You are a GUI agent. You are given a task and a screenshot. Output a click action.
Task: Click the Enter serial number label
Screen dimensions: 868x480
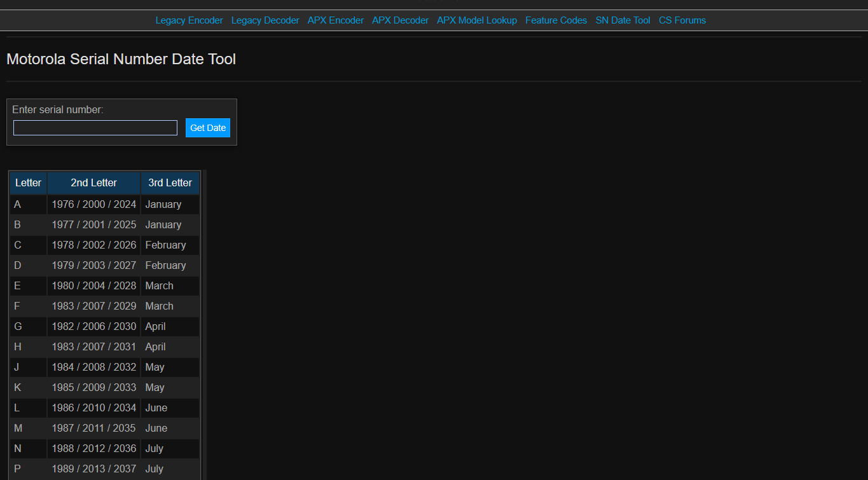click(x=58, y=110)
